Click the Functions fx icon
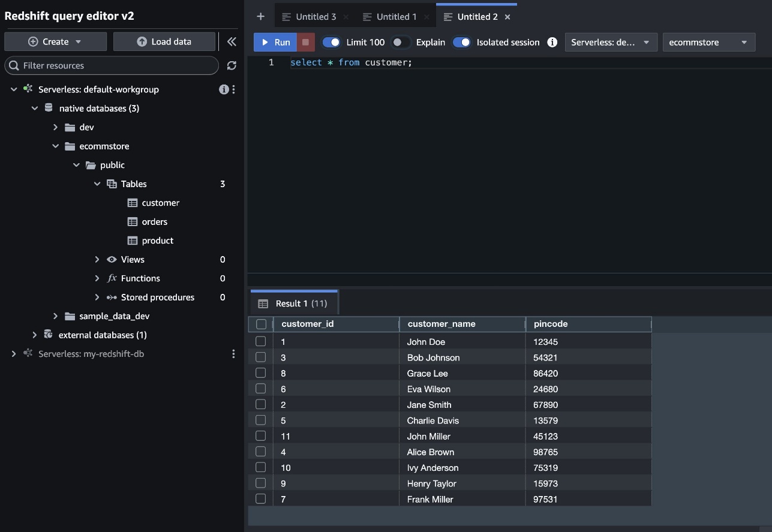 tap(112, 278)
